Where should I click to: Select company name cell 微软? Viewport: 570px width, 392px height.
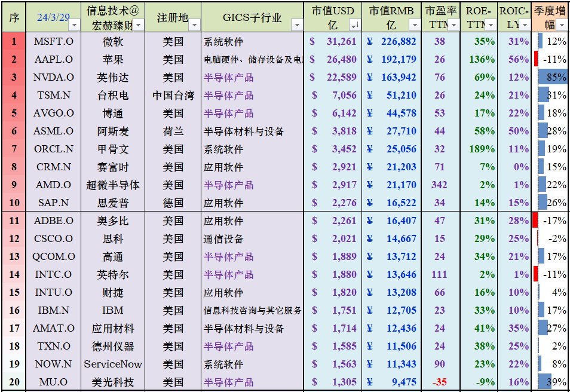coord(113,41)
